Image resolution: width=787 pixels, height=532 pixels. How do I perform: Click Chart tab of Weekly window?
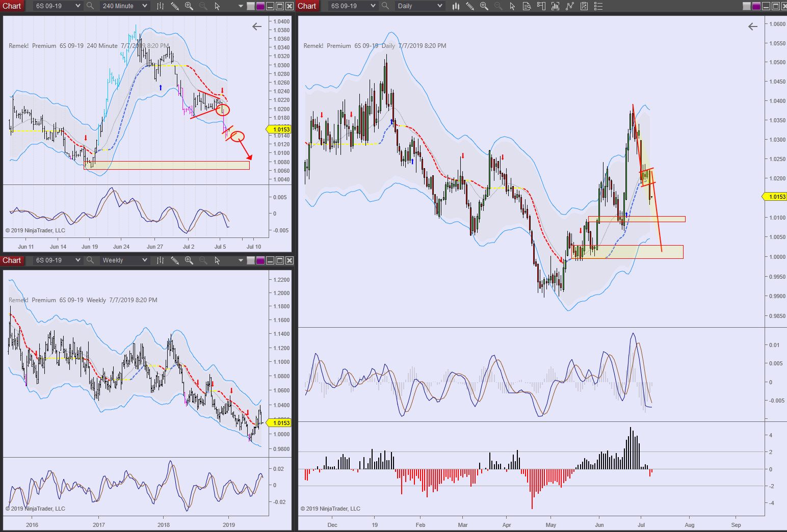[x=12, y=260]
